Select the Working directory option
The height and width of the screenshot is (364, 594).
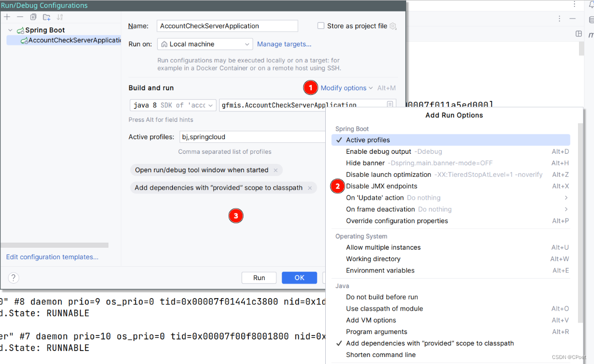pyautogui.click(x=451, y=259)
